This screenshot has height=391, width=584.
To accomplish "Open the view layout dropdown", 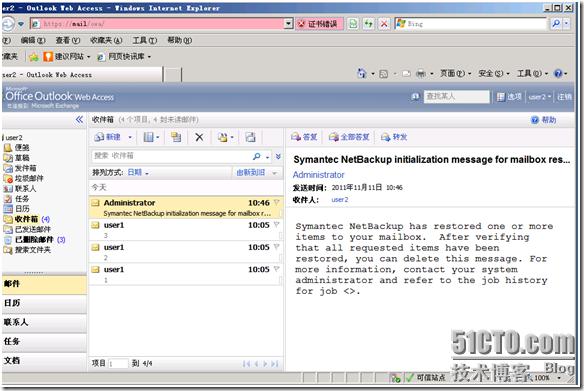I will [x=151, y=137].
